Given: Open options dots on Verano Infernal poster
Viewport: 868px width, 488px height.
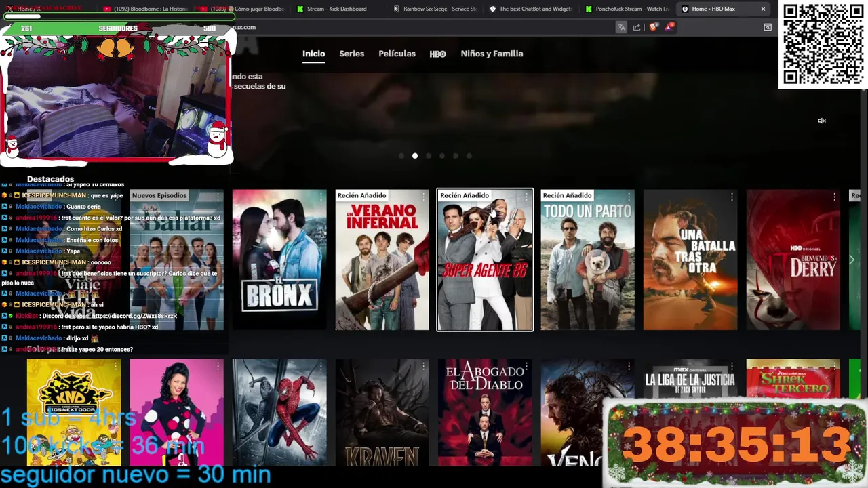Looking at the screenshot, I should [x=425, y=197].
